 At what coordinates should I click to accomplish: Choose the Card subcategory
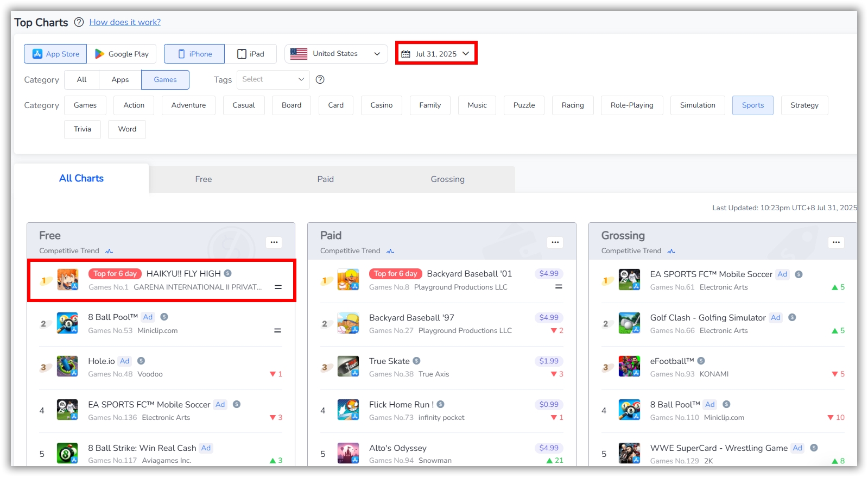point(336,105)
